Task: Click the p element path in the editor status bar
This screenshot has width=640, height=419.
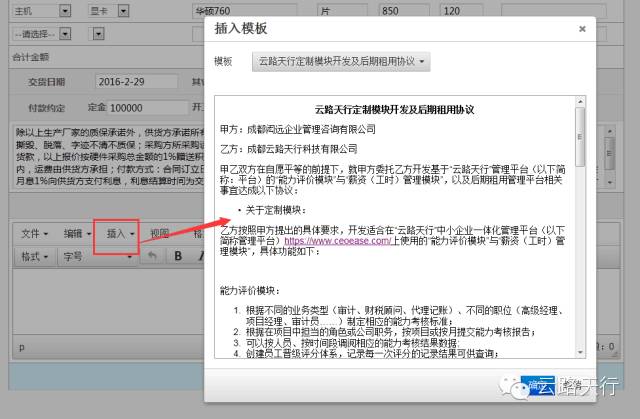Action: click(x=22, y=347)
